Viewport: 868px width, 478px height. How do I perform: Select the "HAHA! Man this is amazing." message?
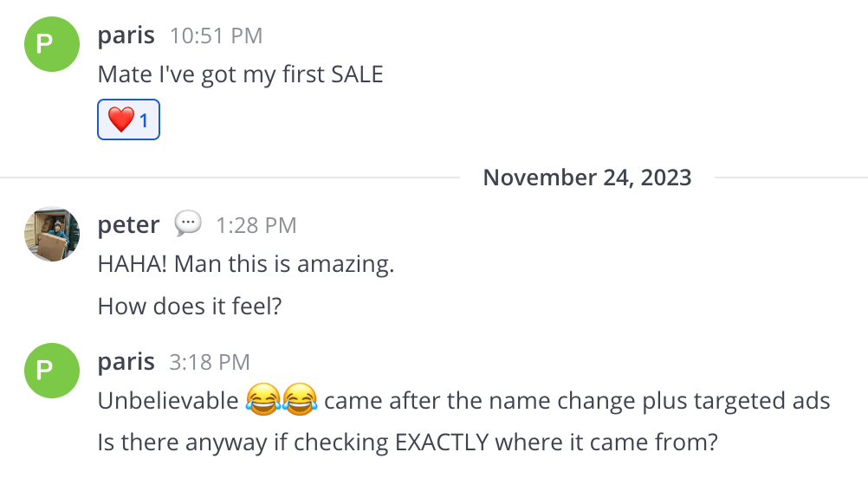246,264
